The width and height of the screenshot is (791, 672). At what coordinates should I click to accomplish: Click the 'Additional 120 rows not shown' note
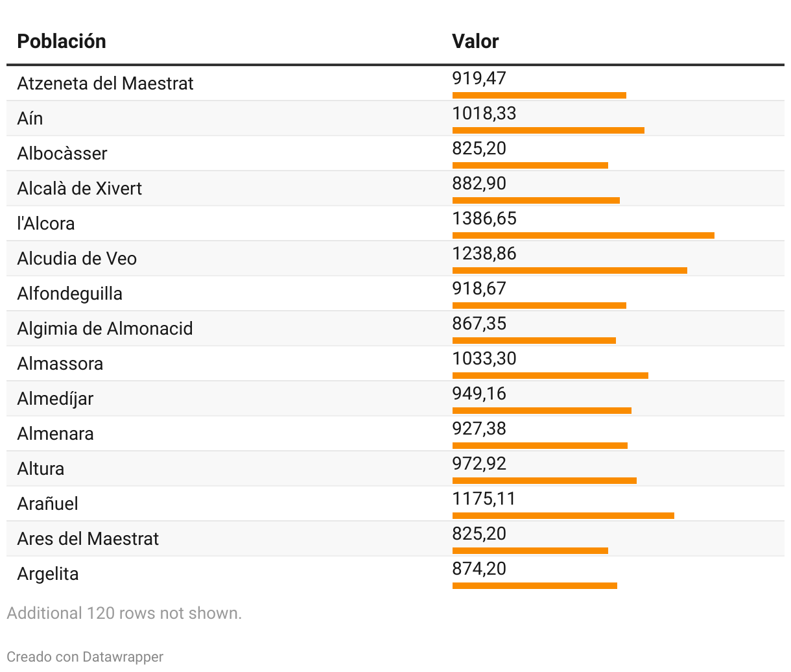click(x=124, y=613)
